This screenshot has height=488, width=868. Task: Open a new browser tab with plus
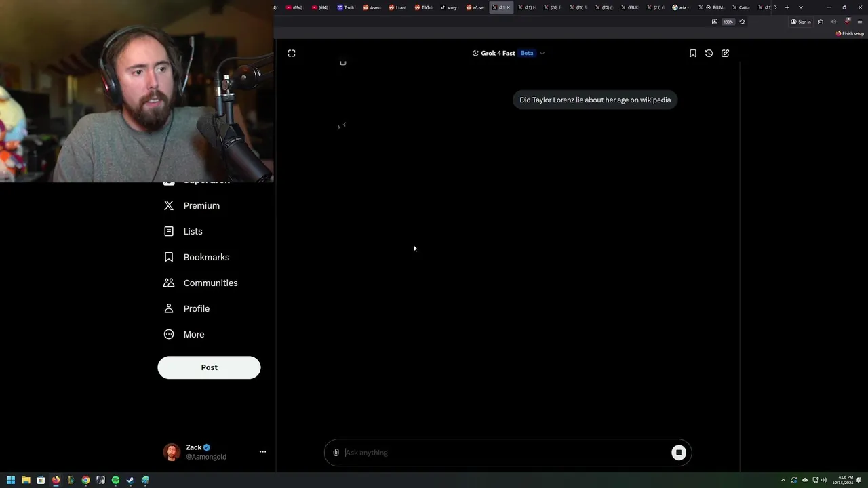(787, 7)
